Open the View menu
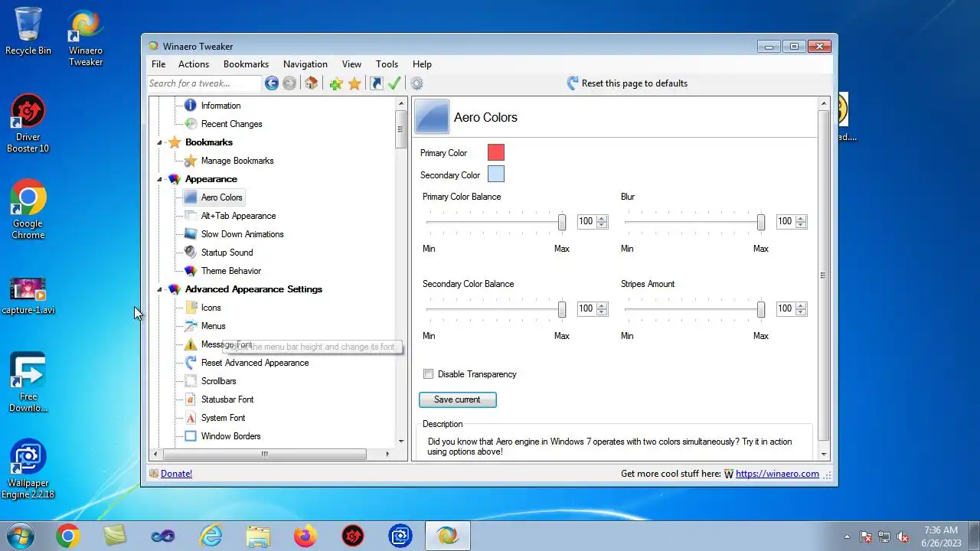 click(x=351, y=64)
